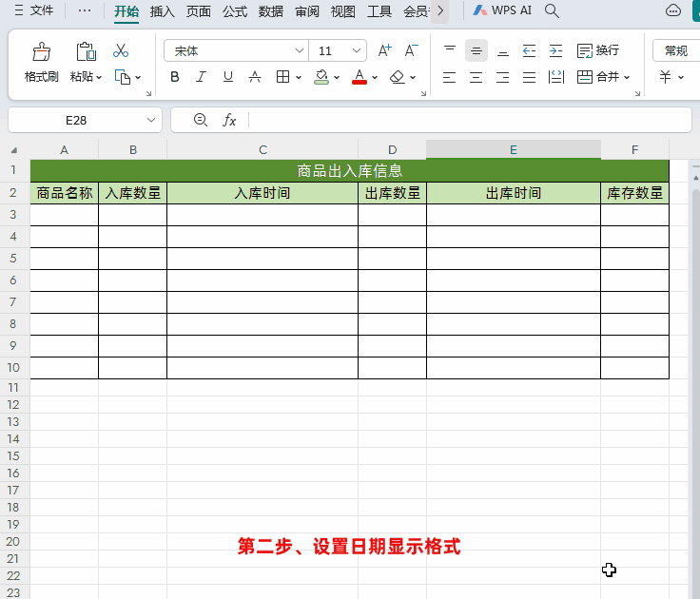Click the currency (羊) format icon
This screenshot has height=599, width=700.
pos(665,77)
